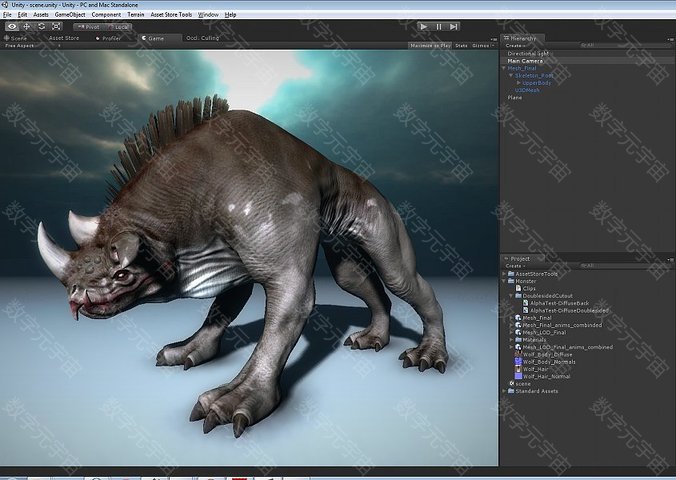Select the Rotate transform tool
Screen dimensions: 676x480
pos(41,27)
